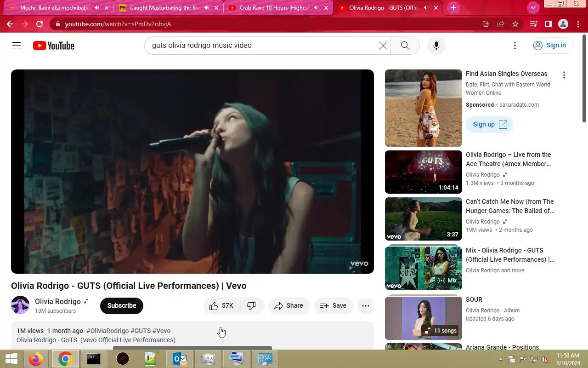Run the search with the magnifier button
Viewport: 588px width, 368px height.
click(x=405, y=46)
